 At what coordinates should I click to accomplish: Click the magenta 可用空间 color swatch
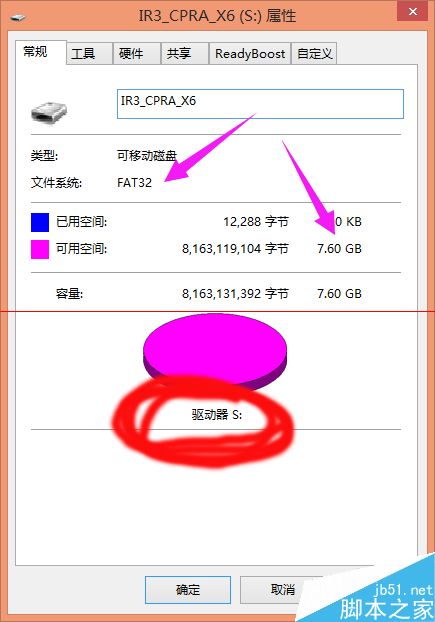click(40, 249)
